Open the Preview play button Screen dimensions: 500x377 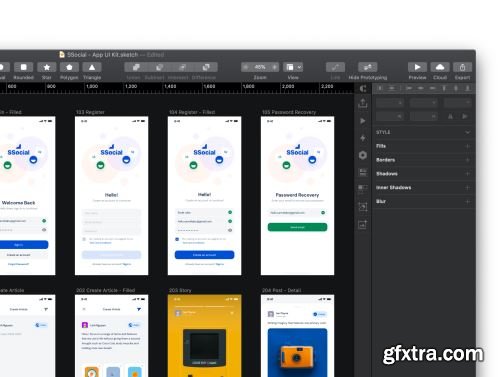(417, 67)
